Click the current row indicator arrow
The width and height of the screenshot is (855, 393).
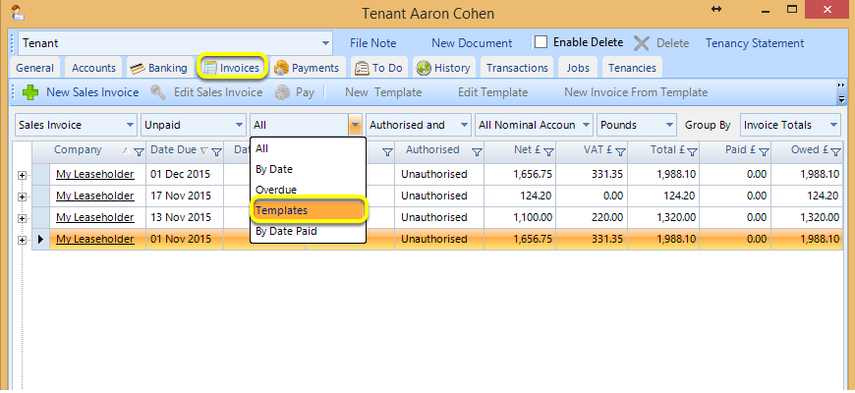point(41,239)
